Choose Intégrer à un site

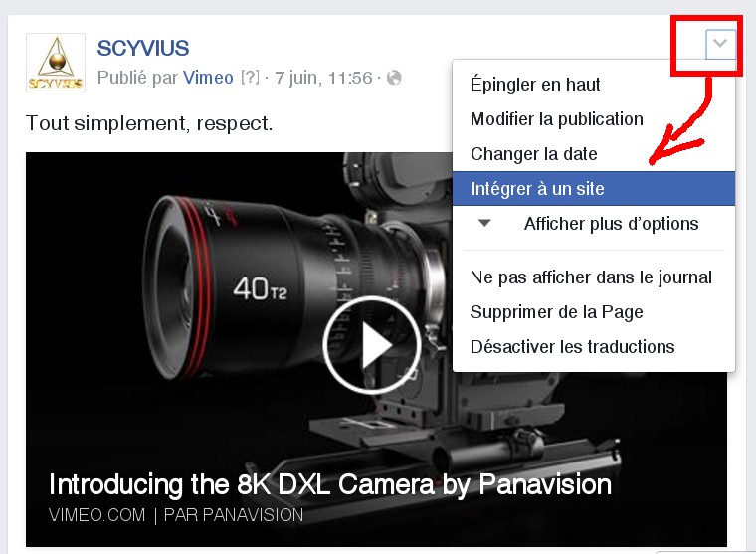[594, 189]
